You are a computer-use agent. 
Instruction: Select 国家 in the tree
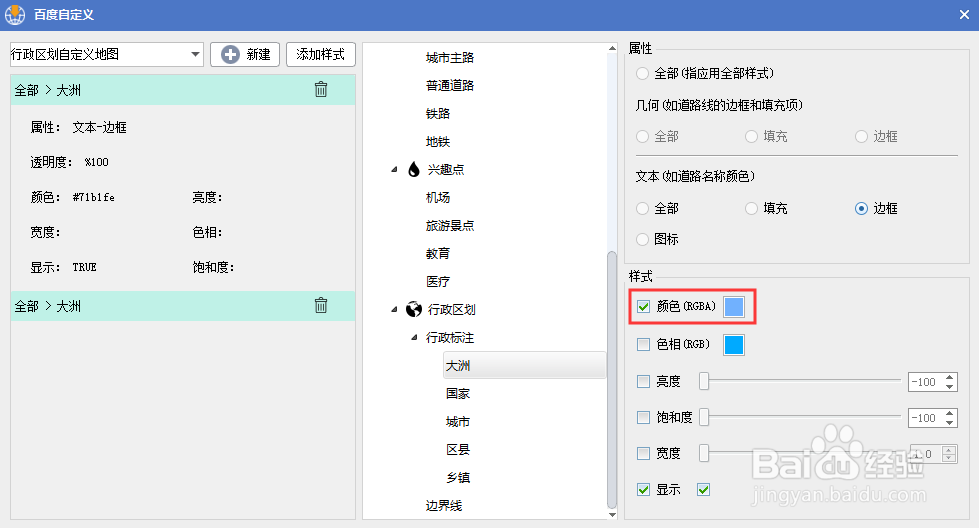pos(458,393)
